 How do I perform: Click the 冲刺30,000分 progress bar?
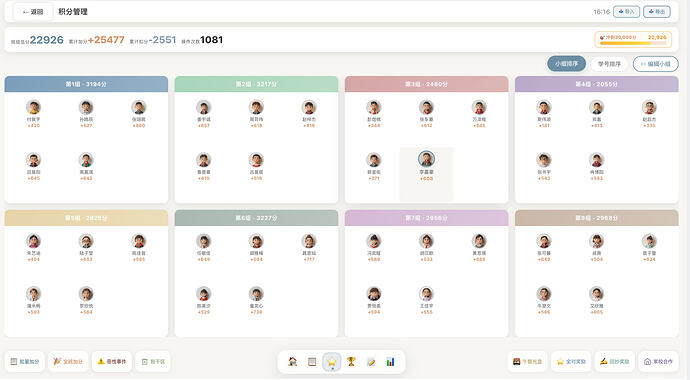pos(633,40)
